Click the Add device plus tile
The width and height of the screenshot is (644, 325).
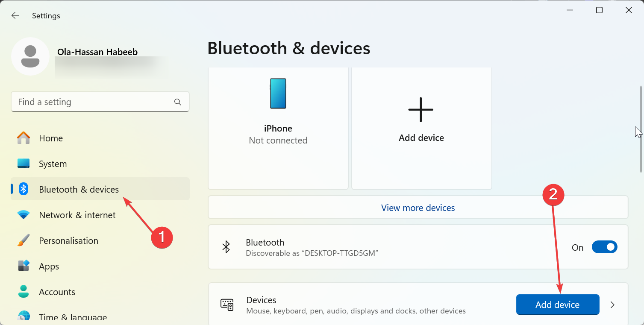[421, 128]
